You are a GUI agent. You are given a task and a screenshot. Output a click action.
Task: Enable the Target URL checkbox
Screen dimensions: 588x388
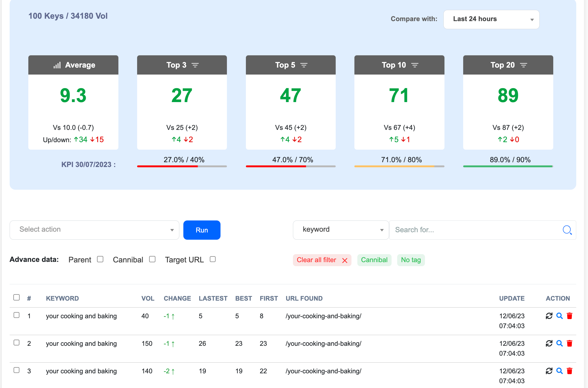pyautogui.click(x=213, y=259)
